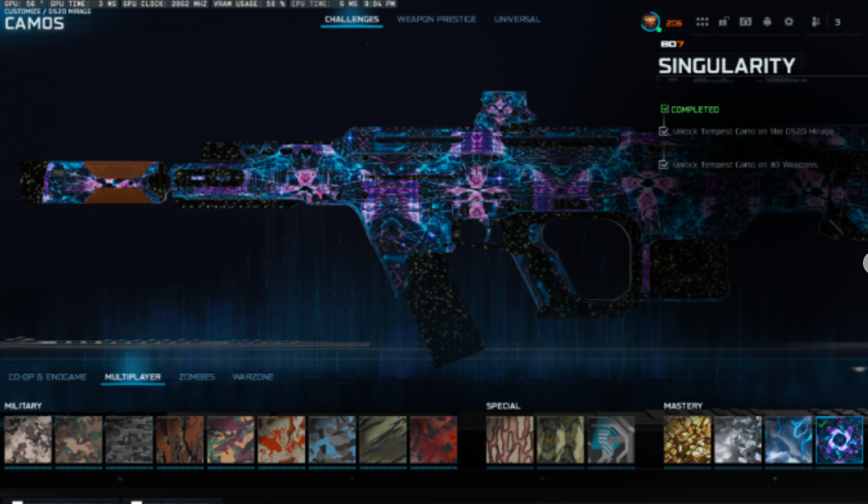Click the BO7 game logo

672,44
